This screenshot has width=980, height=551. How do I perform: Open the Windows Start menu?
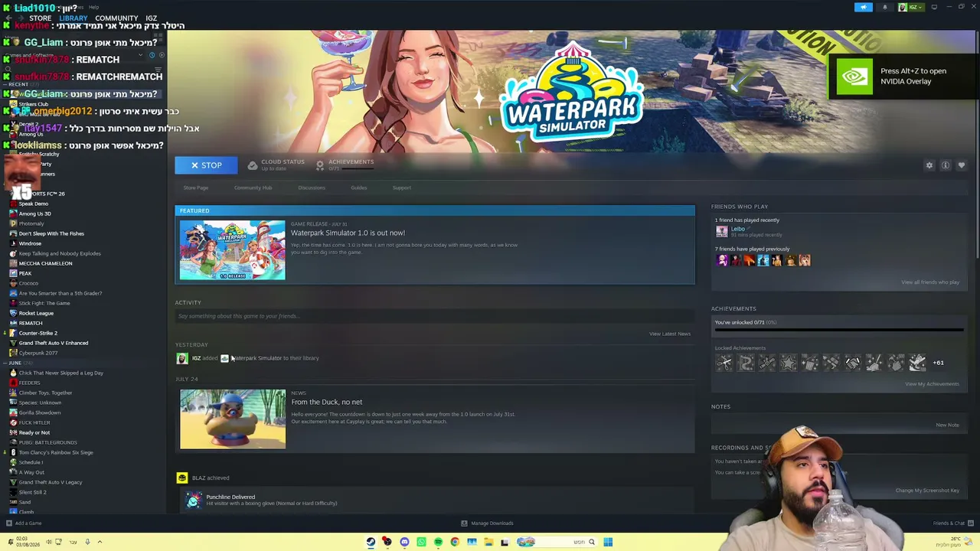tap(608, 542)
